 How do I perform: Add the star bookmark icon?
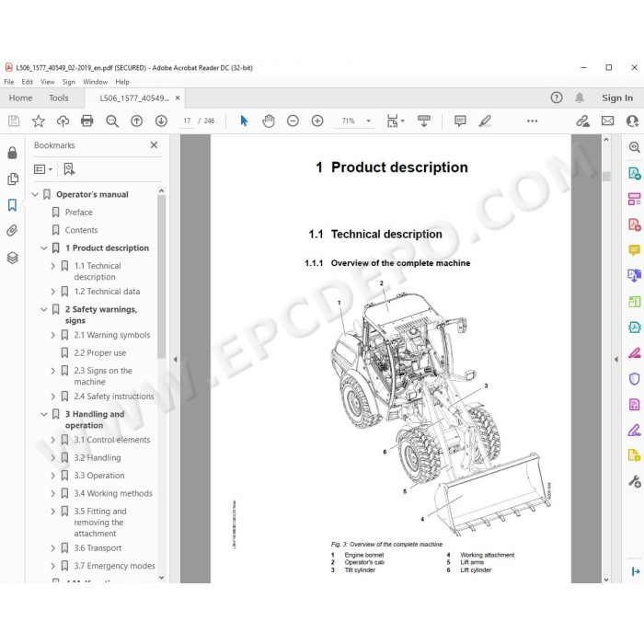click(39, 121)
